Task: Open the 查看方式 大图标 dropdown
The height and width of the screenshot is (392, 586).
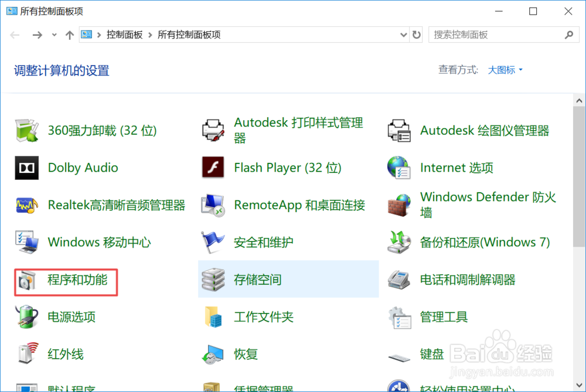Action: coord(505,70)
